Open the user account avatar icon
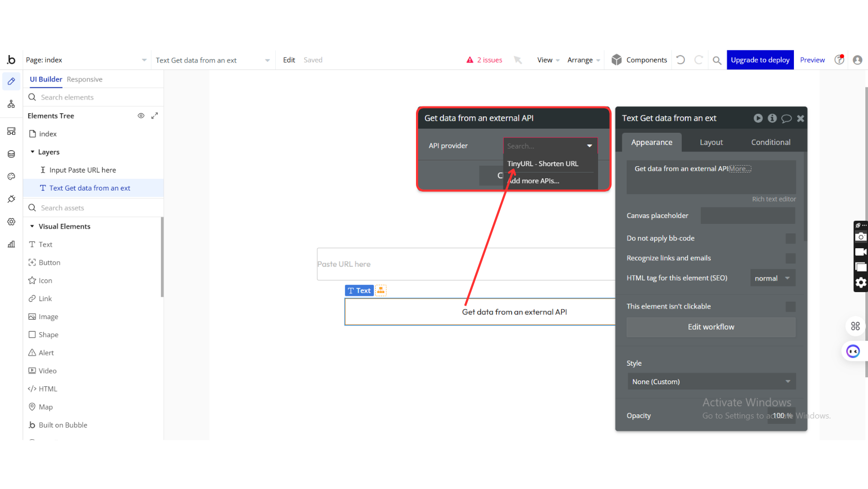 857,60
